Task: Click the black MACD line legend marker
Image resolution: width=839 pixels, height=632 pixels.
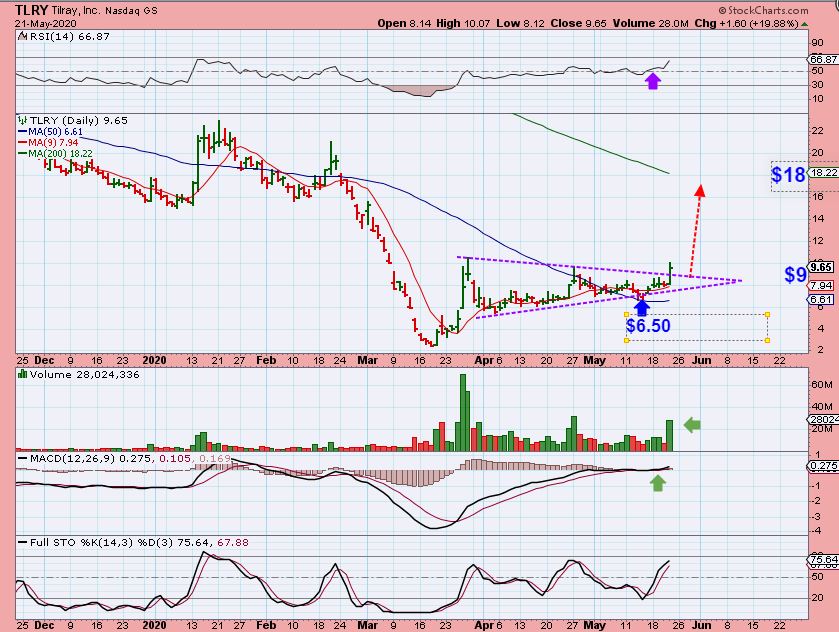Action: click(22, 459)
